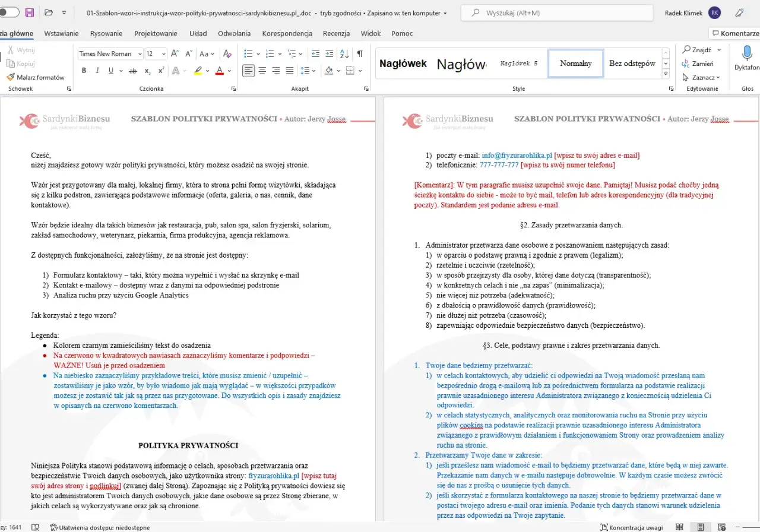
Task: Open the Wstawianie ribbon tab
Action: tap(61, 33)
